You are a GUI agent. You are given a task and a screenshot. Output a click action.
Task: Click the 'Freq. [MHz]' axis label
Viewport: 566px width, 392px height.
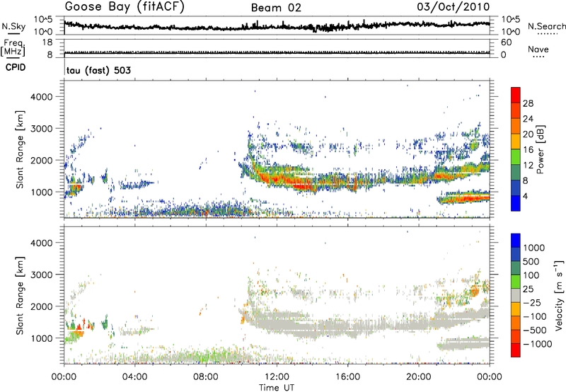tap(13, 47)
